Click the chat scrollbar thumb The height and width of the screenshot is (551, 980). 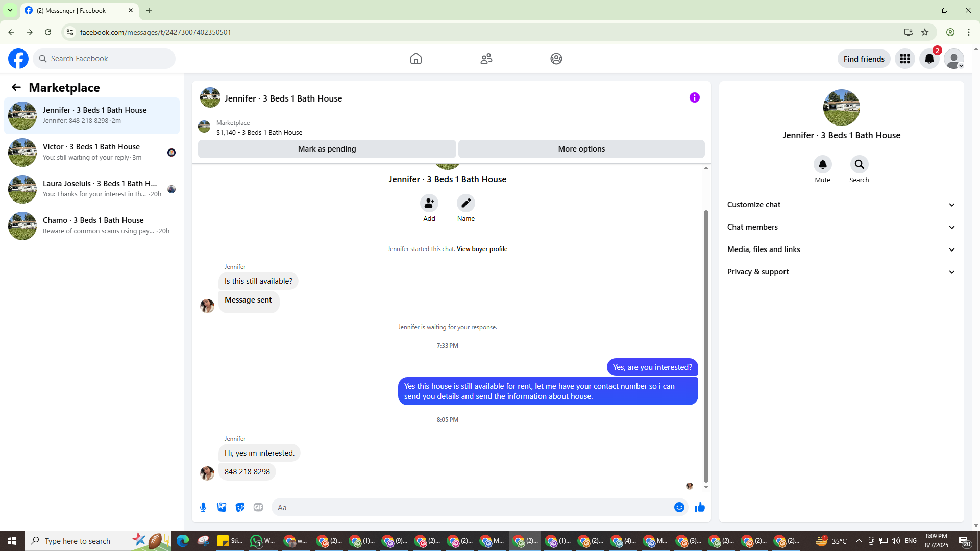click(x=706, y=346)
